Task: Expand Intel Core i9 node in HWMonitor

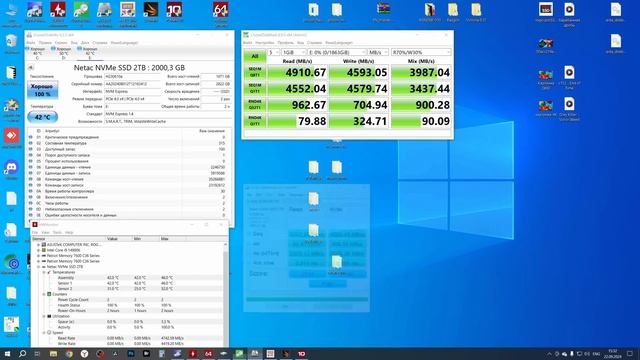Action: click(39, 250)
